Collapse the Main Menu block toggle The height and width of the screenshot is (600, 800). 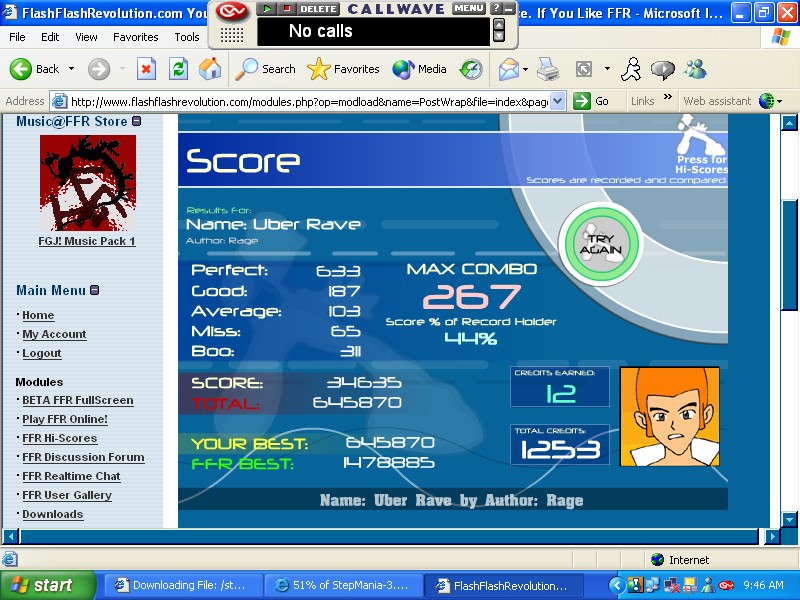(94, 290)
